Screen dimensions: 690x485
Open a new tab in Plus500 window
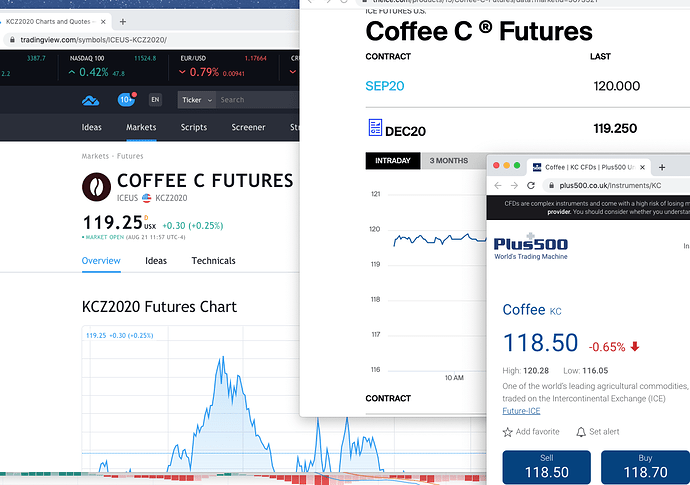click(662, 167)
